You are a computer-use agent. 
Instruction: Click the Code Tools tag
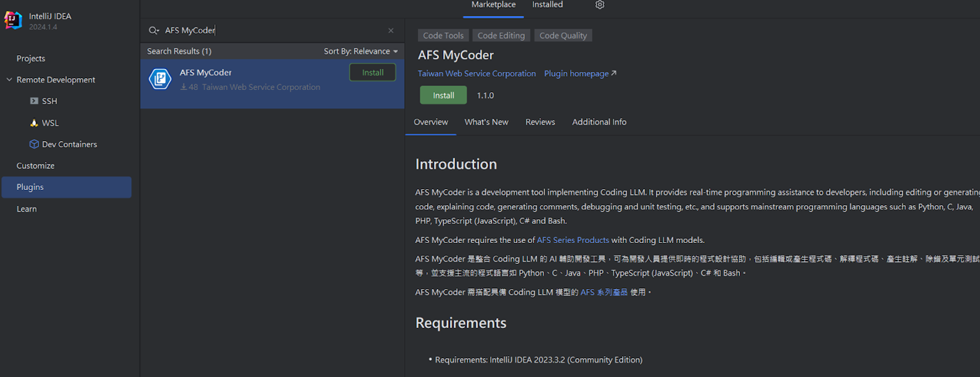pyautogui.click(x=443, y=36)
